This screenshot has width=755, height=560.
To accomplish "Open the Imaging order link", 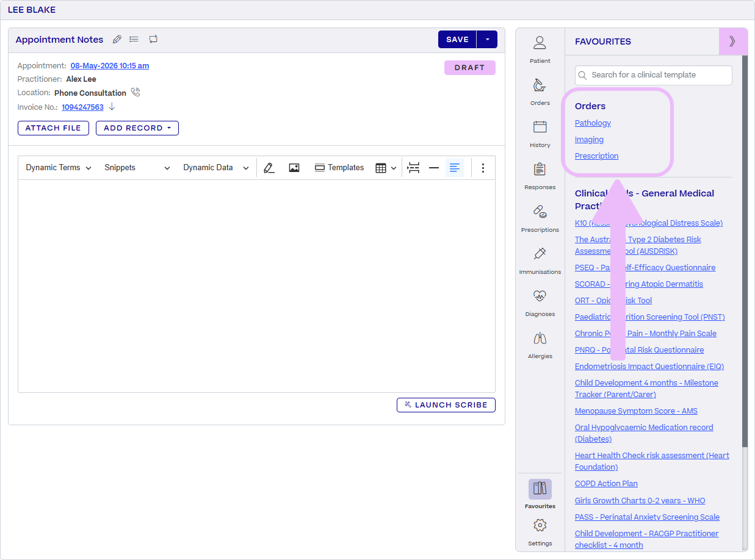I will tap(589, 140).
